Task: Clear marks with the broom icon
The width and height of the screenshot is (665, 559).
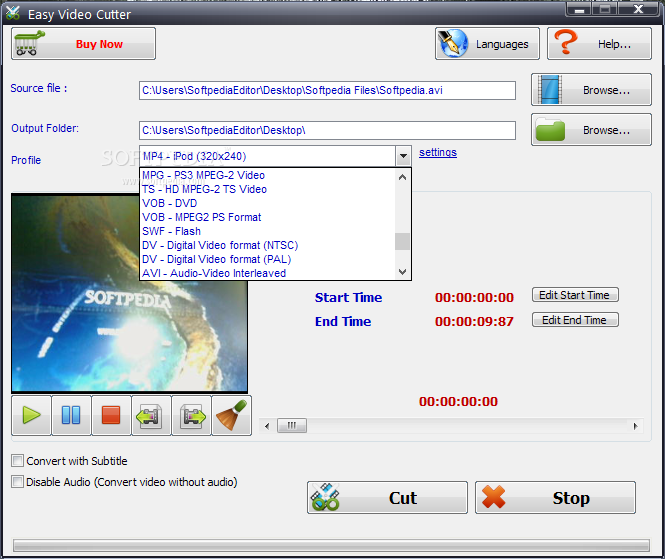Action: click(x=232, y=415)
